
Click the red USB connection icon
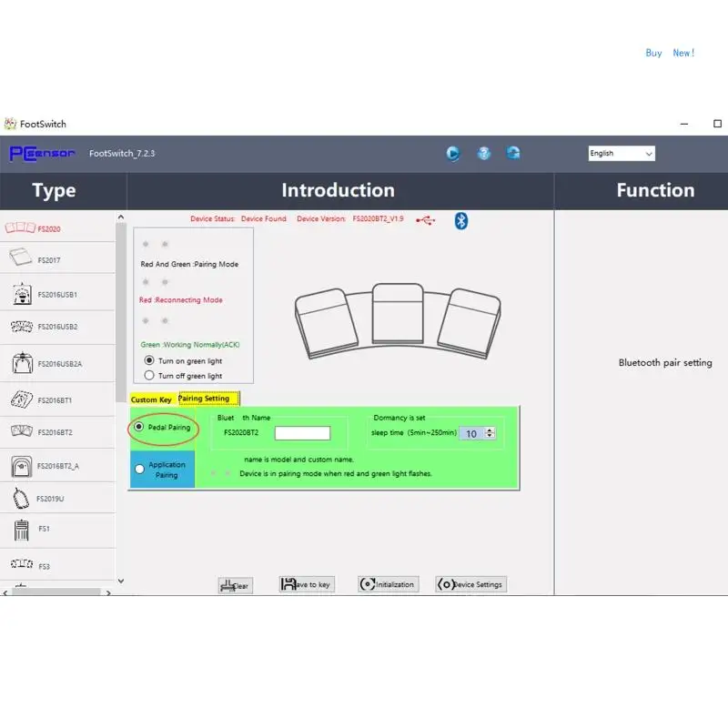point(425,220)
